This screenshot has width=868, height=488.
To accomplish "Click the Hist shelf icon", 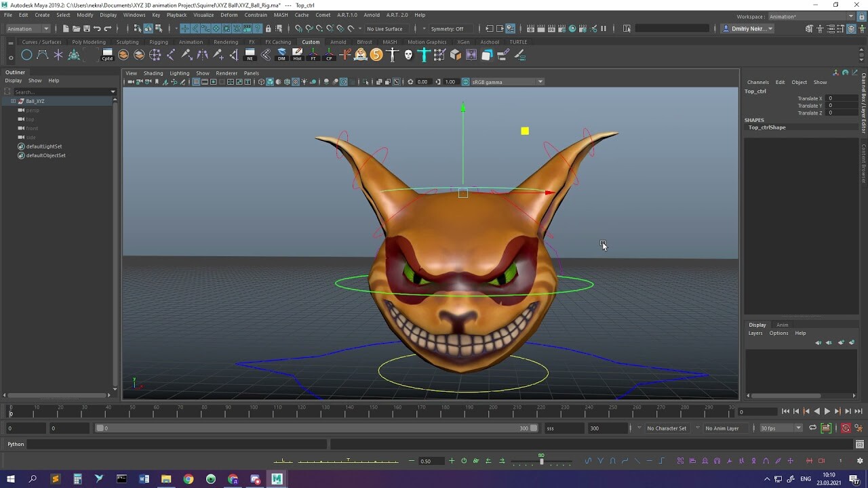I will 298,54.
